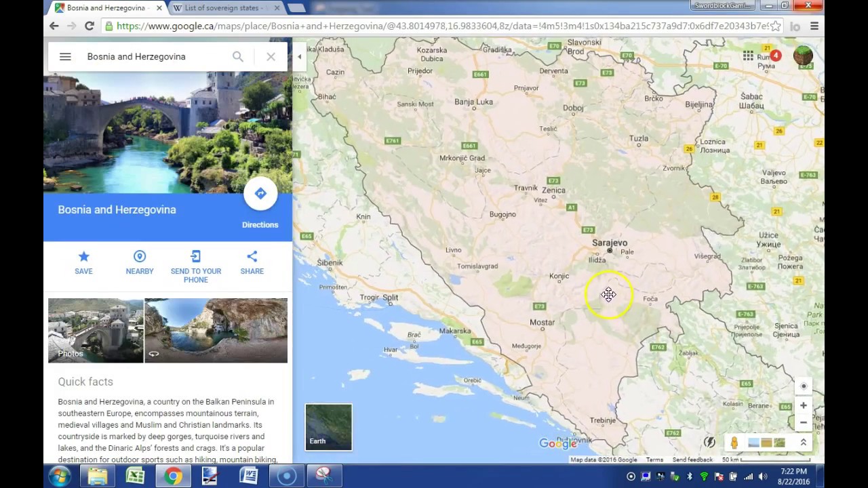Image resolution: width=868 pixels, height=488 pixels.
Task: Click Banja Luka label on map
Action: click(474, 102)
